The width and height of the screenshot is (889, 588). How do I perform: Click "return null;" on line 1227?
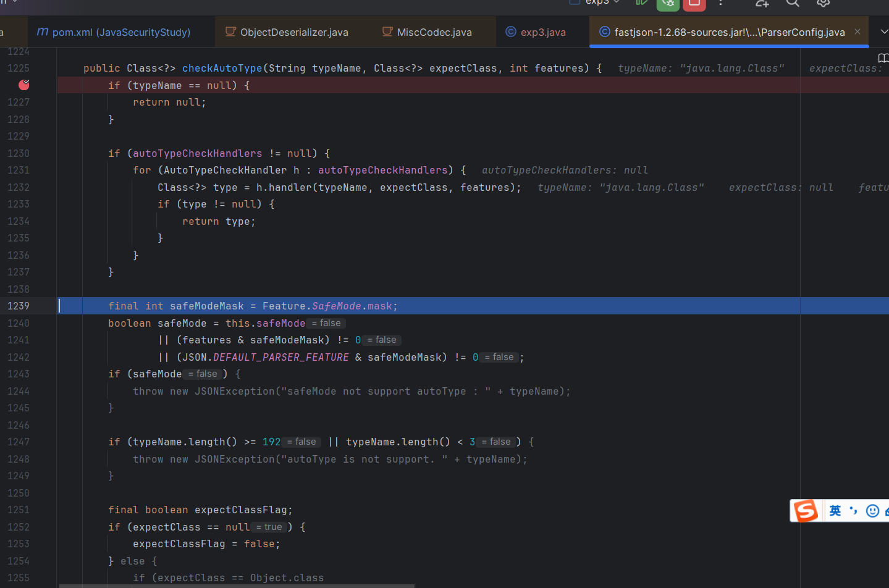point(169,102)
